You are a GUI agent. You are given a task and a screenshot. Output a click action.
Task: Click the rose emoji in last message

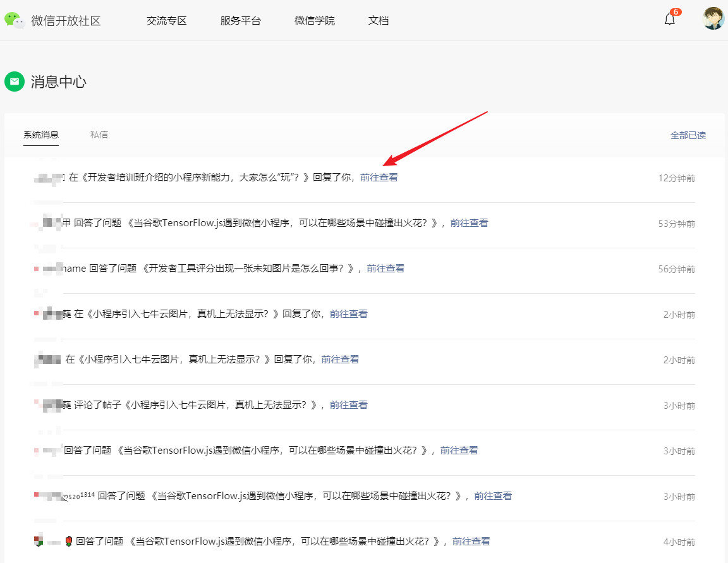(x=69, y=541)
